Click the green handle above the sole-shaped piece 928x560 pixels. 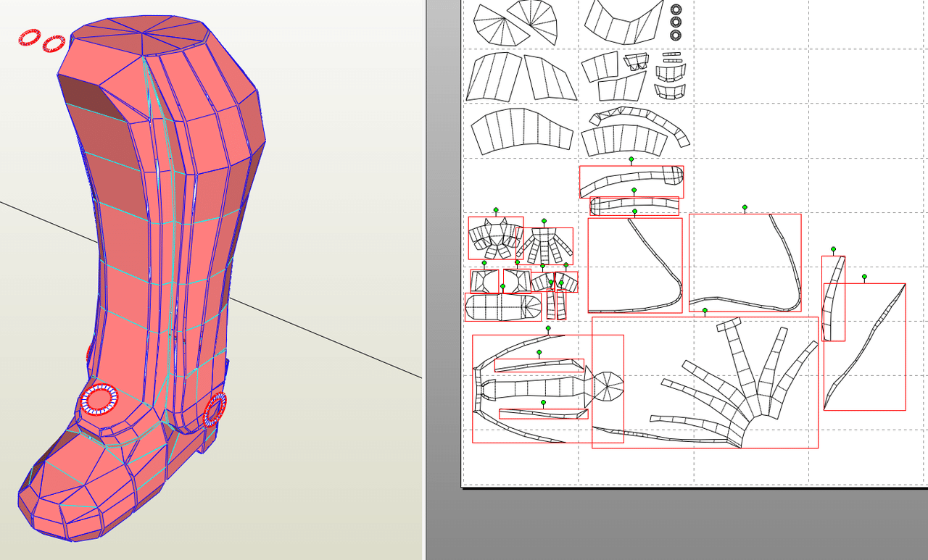(x=502, y=287)
